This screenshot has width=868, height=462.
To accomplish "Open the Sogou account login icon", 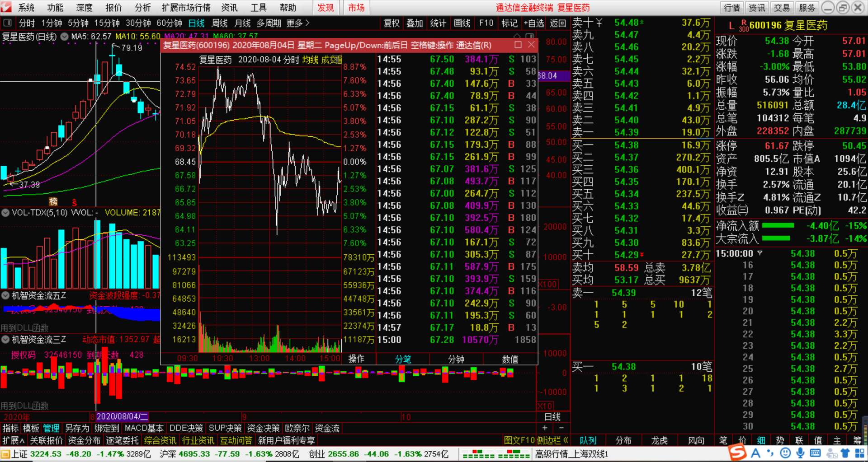I will [831, 453].
